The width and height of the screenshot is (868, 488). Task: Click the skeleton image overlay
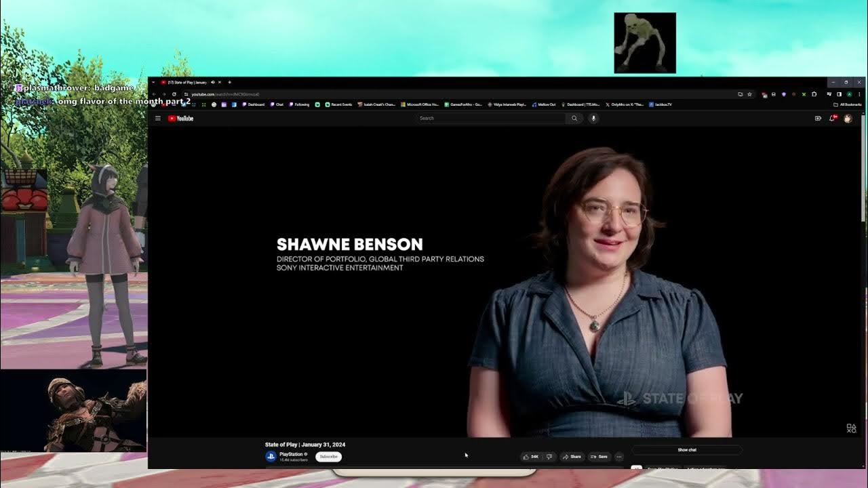pos(645,43)
